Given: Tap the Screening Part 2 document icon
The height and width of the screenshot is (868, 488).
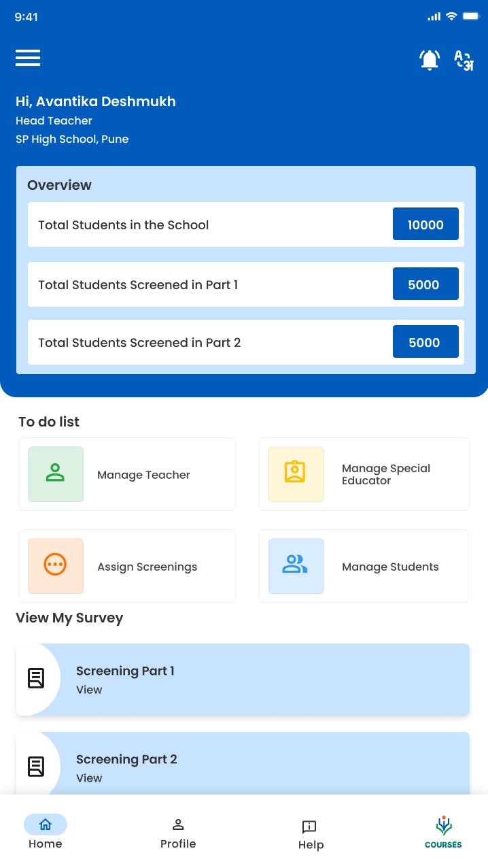Looking at the screenshot, I should pyautogui.click(x=36, y=767).
